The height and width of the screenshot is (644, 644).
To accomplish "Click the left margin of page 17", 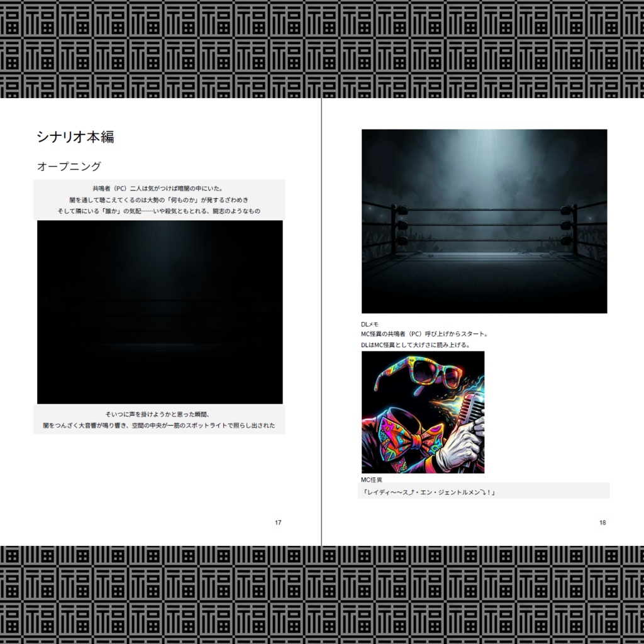I will click(x=19, y=314).
